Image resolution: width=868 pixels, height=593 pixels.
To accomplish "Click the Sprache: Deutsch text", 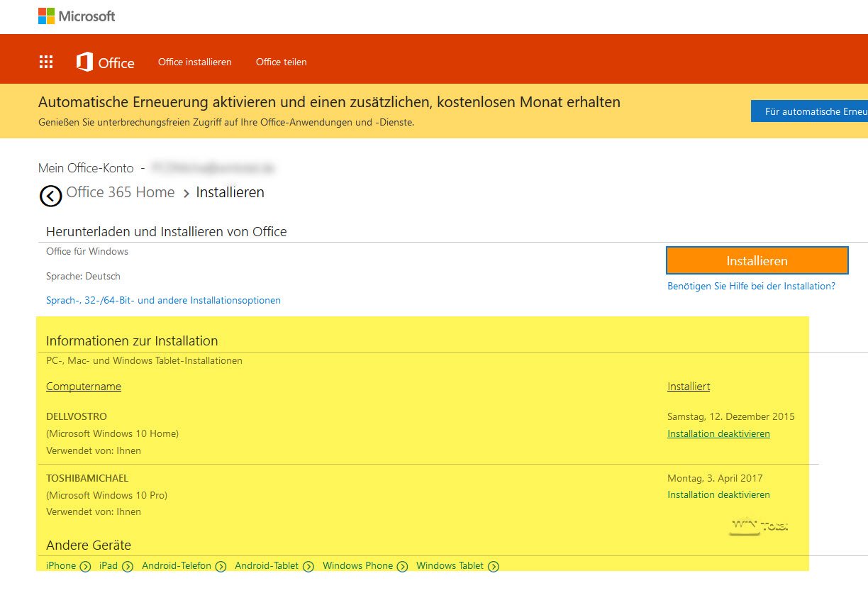I will click(x=83, y=276).
